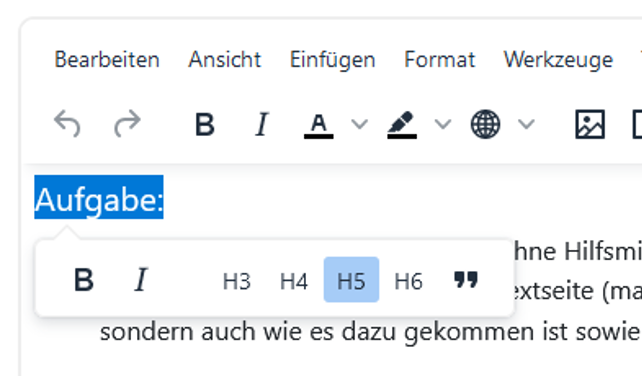Click the selected word Aufgabe:
The width and height of the screenshot is (642, 376).
click(99, 197)
